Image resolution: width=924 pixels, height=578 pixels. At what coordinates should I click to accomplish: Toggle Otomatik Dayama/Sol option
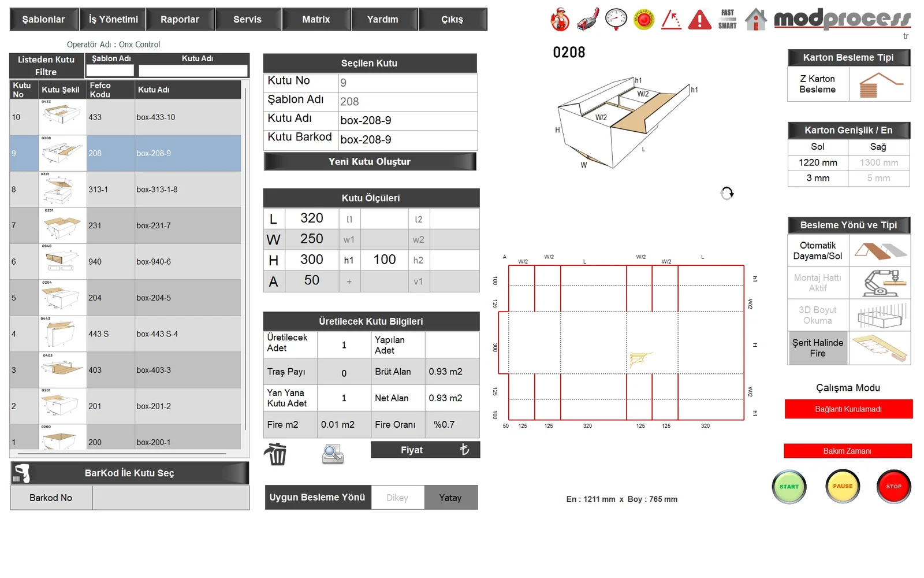pos(817,251)
